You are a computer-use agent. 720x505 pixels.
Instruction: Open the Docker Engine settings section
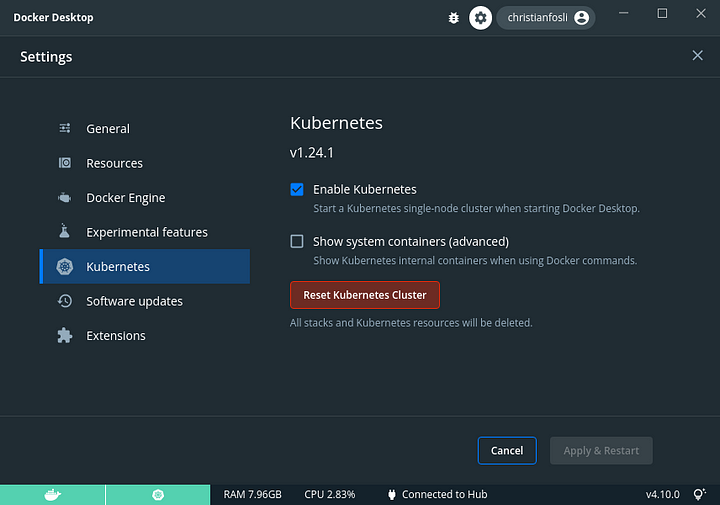click(145, 197)
